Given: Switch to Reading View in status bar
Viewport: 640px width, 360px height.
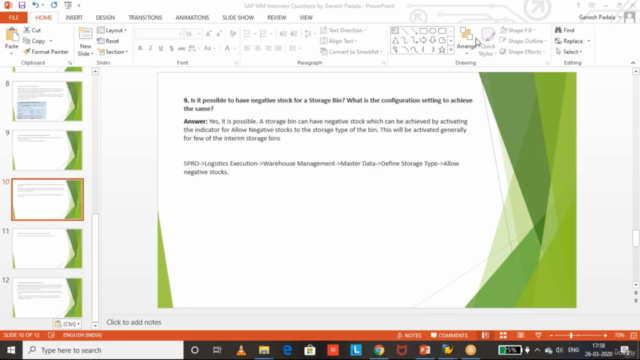Looking at the screenshot, I should point(521,335).
